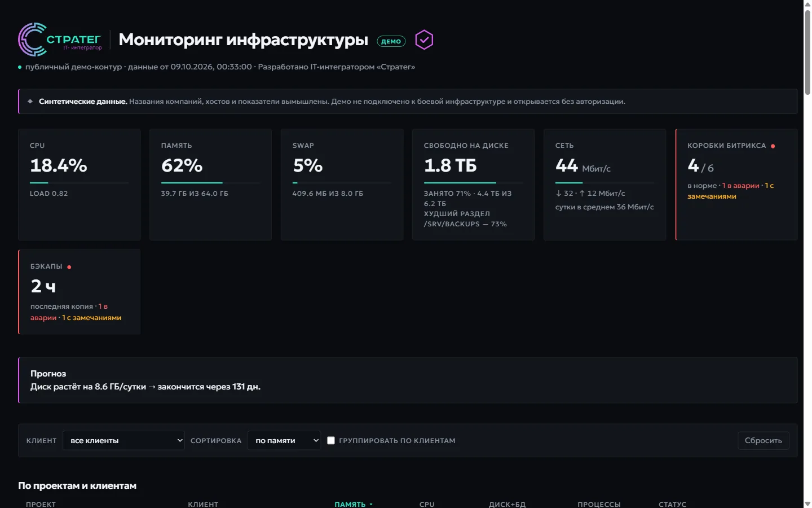Open the Коробки Битрикса card
Screen dimensions: 812x508
coord(736,185)
